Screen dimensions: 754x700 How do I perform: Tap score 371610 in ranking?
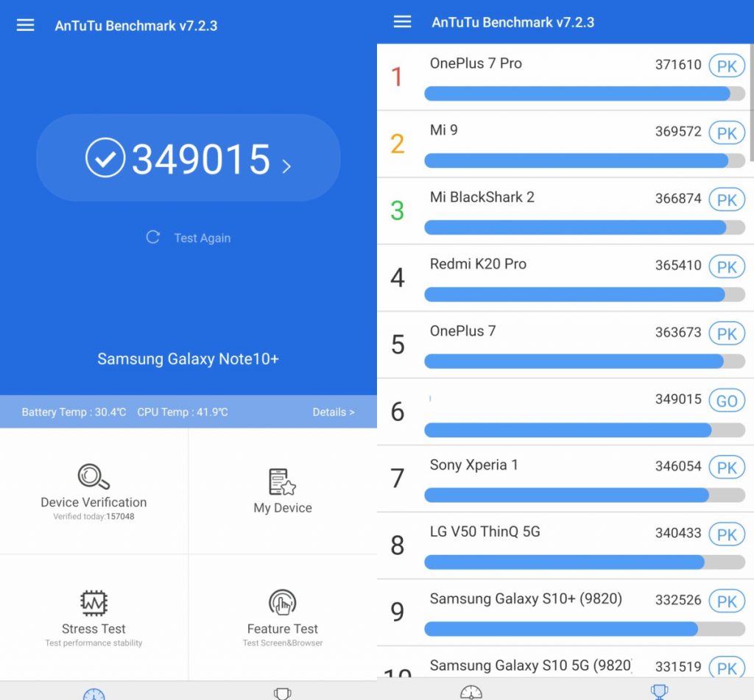pyautogui.click(x=678, y=65)
